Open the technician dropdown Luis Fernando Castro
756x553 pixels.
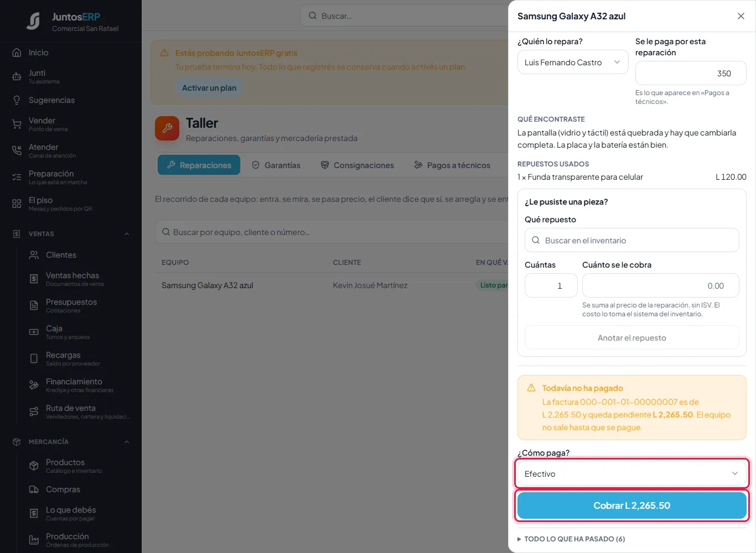(x=573, y=62)
